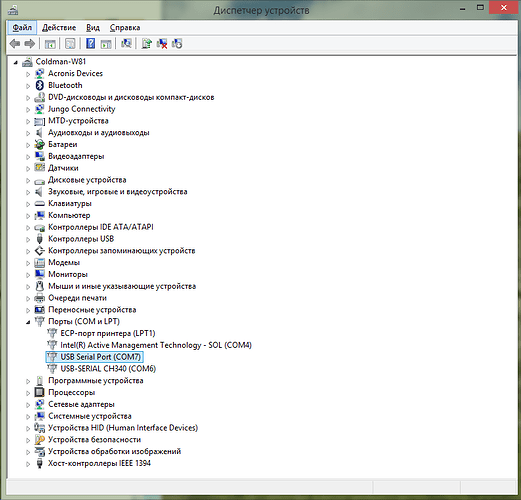Open the Вид menu
The height and width of the screenshot is (500, 521).
pos(93,28)
